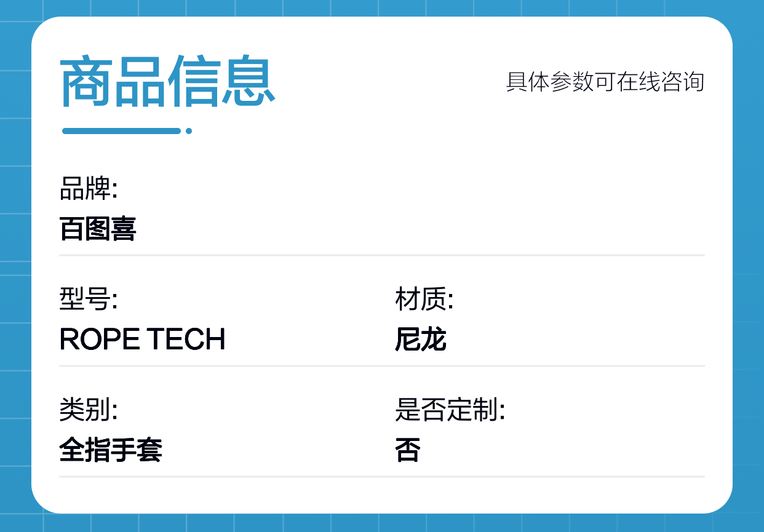Click the brand value 百图喜

pos(98,229)
